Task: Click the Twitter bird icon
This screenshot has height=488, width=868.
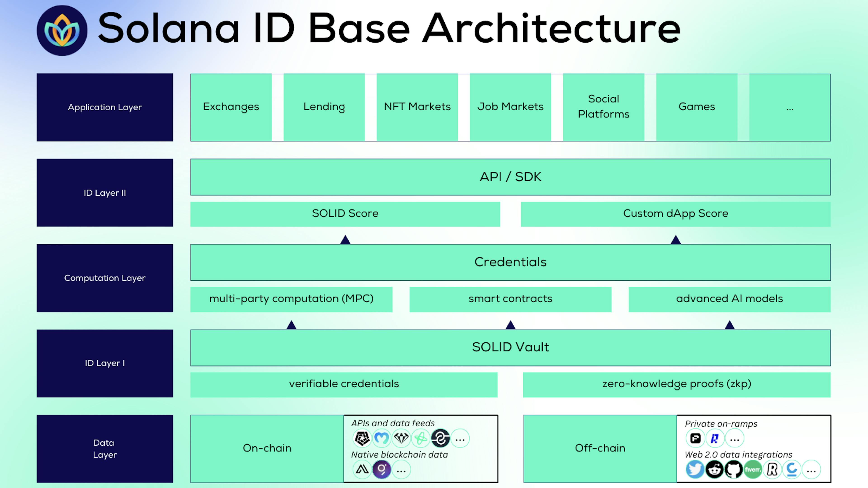Action: [695, 469]
